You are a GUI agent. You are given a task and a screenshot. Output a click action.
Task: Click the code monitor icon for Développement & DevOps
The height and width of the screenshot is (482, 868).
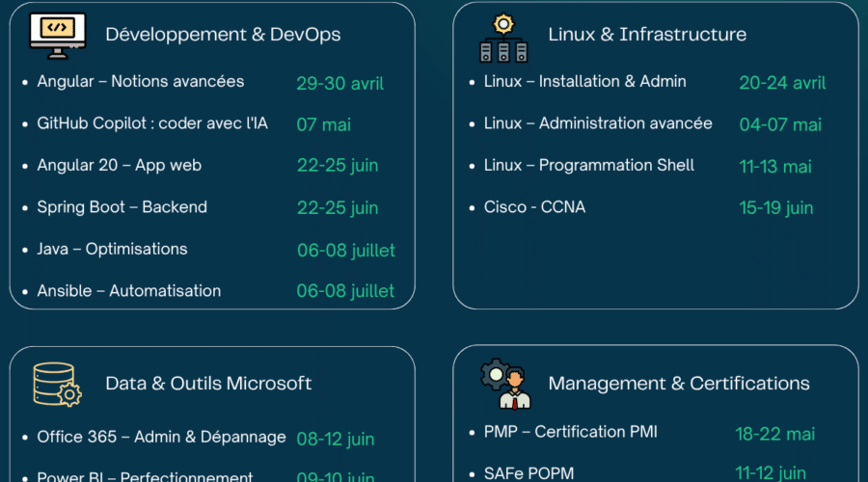pyautogui.click(x=58, y=35)
